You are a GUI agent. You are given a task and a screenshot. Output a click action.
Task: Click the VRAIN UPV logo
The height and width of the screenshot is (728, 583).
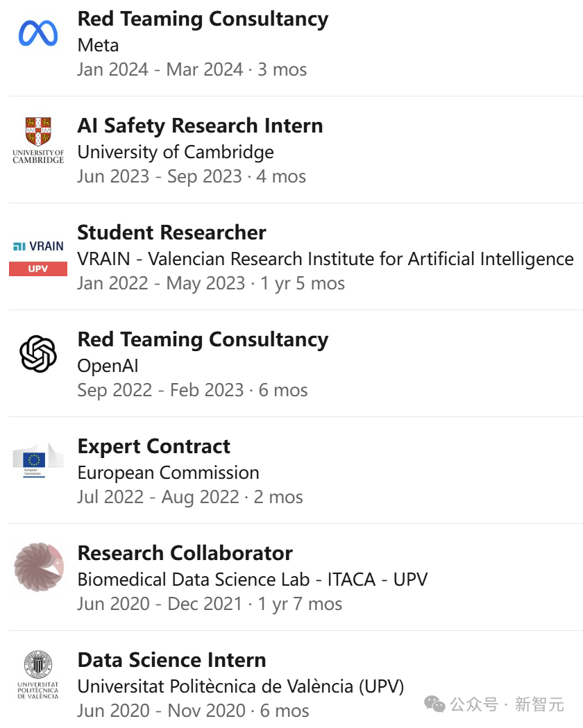click(38, 257)
